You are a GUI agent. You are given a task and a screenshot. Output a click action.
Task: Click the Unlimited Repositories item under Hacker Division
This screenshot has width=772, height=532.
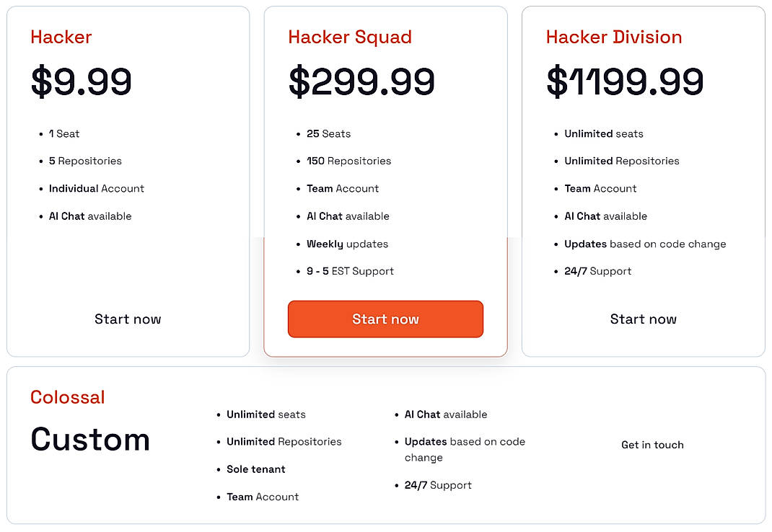click(x=623, y=161)
